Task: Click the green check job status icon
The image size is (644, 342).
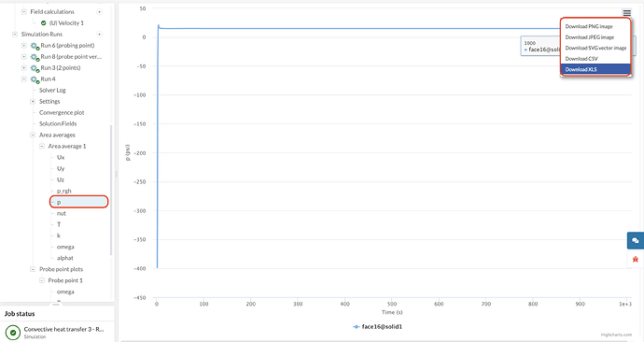Action: click(x=13, y=332)
